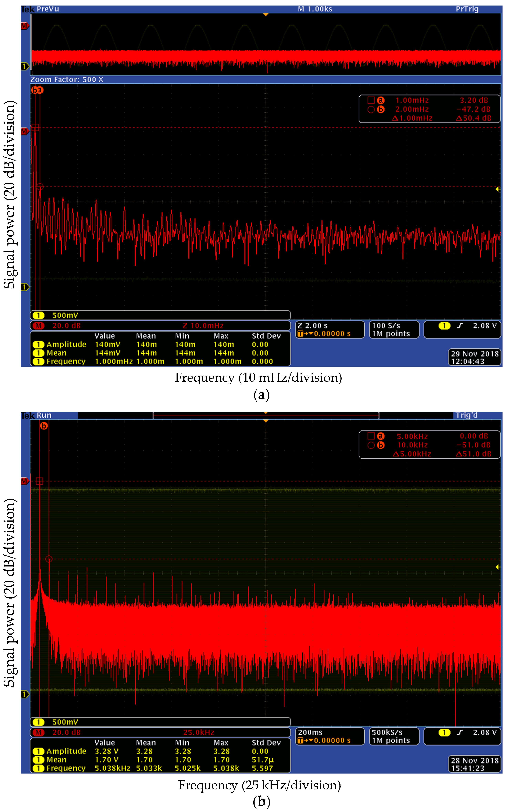This screenshot has height=812, width=506.
Task: Click the 5.597 frequency standard deviation value
Action: pyautogui.click(x=262, y=768)
